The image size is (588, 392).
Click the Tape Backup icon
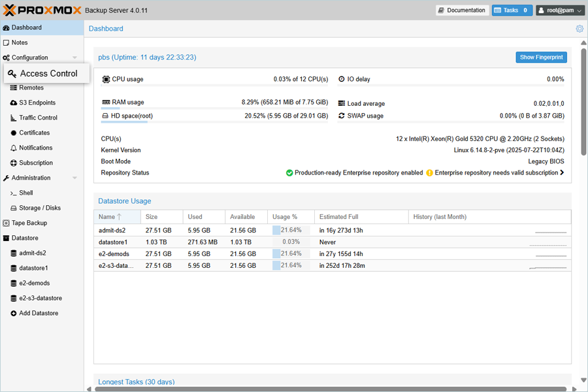(x=6, y=223)
